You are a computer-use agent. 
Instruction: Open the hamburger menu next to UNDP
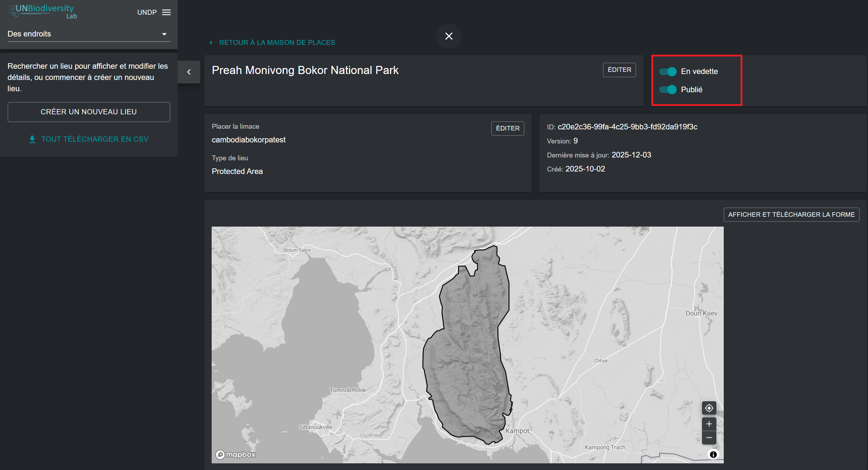166,12
